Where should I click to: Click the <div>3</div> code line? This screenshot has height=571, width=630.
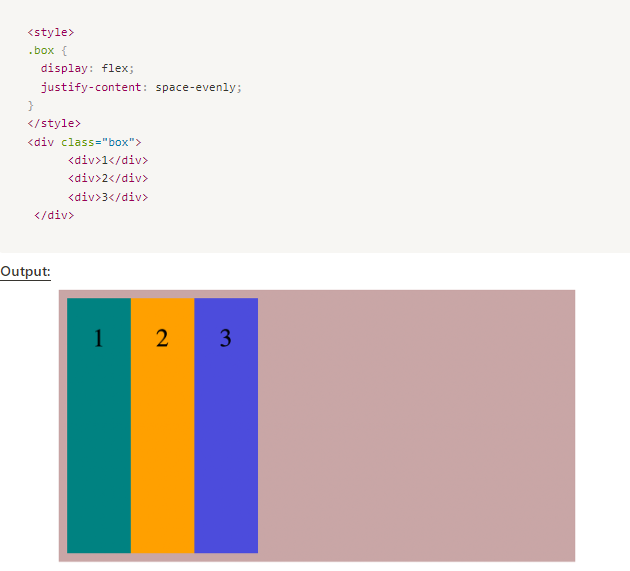coord(108,197)
